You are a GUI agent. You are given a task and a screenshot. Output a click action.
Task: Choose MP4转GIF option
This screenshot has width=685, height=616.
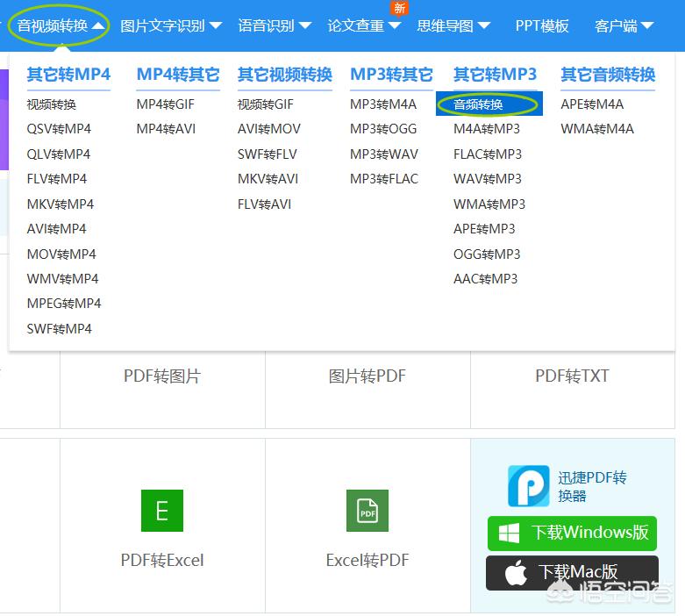(x=165, y=104)
